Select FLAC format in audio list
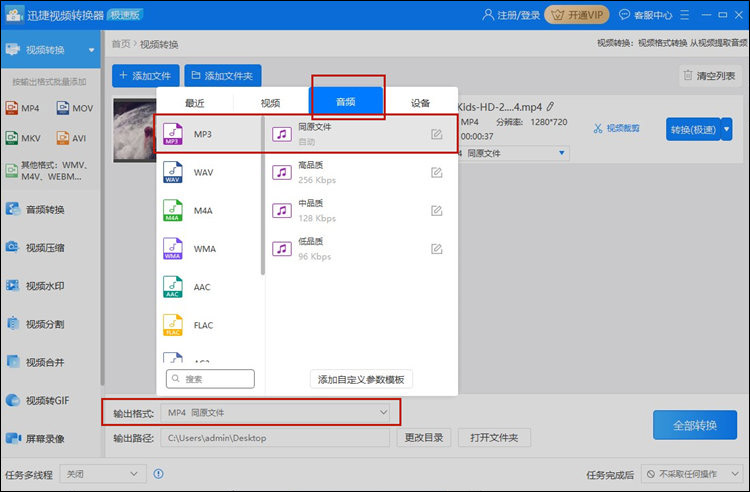This screenshot has width=750, height=492. pos(210,326)
